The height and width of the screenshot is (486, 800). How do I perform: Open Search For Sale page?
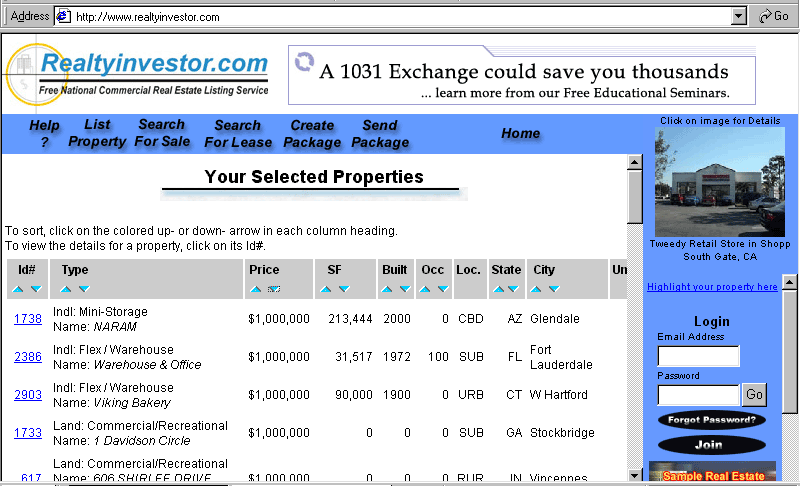(162, 133)
